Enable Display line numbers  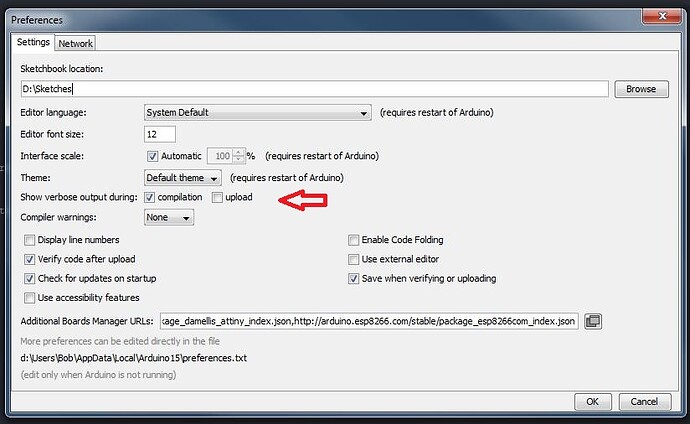[x=29, y=240]
